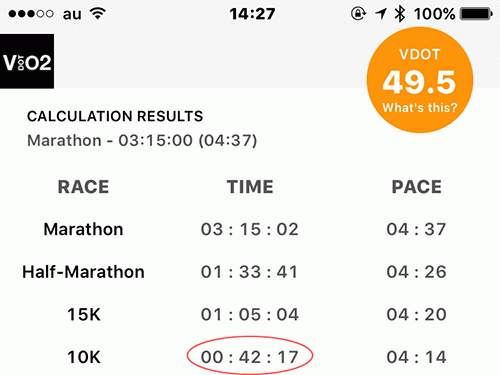Tap the V.O2 app logo
The image size is (500, 375).
click(27, 61)
